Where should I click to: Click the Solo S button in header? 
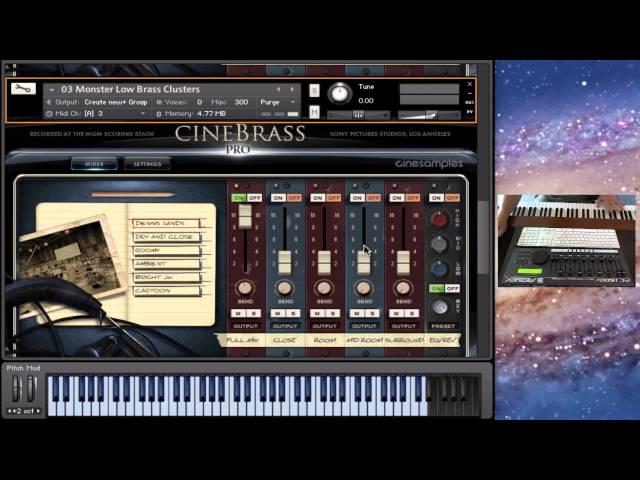314,91
